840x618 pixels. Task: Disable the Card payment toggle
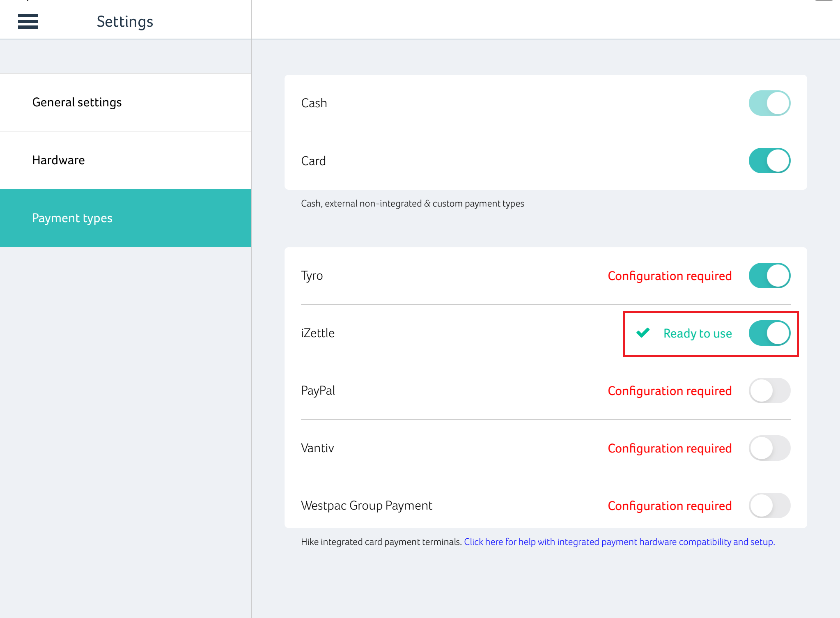pos(769,161)
